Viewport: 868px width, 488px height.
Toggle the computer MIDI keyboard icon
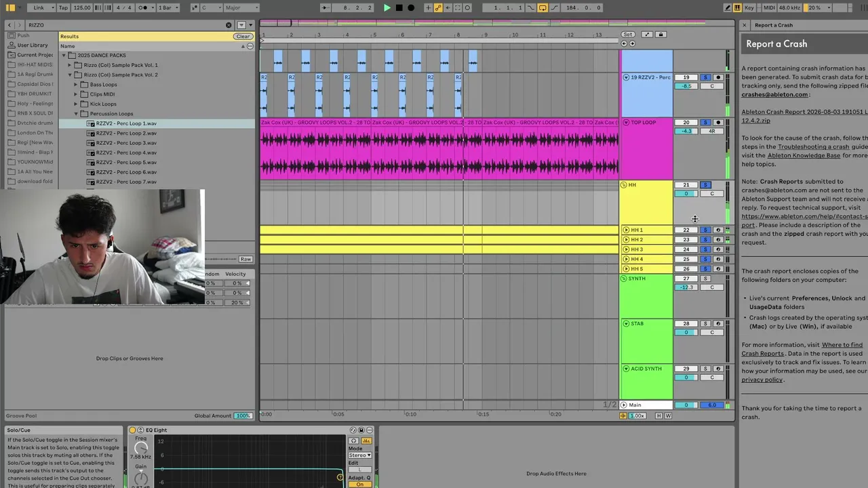tap(736, 7)
